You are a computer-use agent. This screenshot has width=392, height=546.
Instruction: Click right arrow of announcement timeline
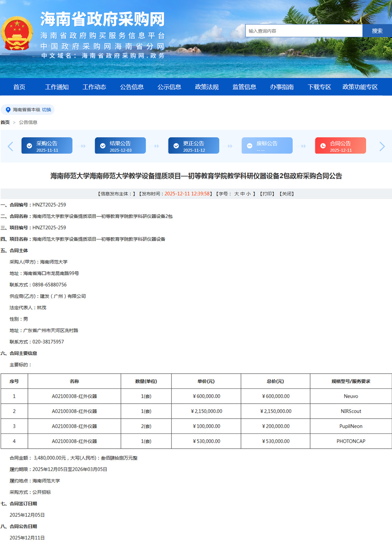(x=382, y=147)
